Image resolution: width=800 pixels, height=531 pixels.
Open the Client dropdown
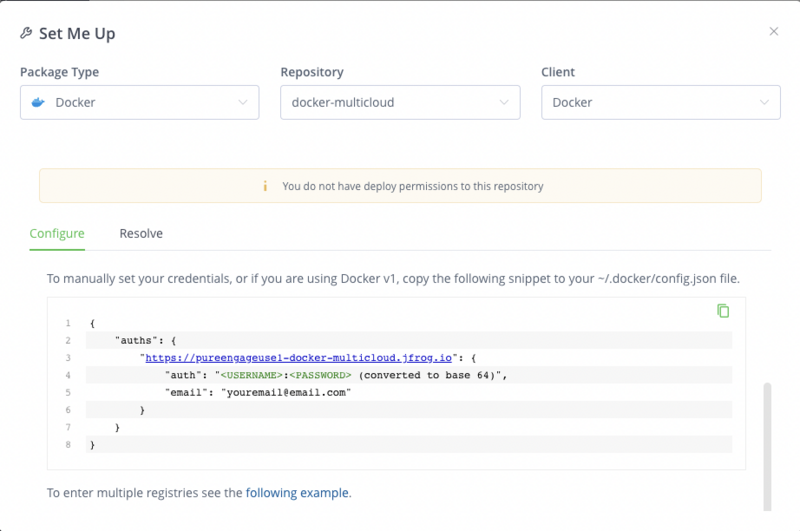661,103
